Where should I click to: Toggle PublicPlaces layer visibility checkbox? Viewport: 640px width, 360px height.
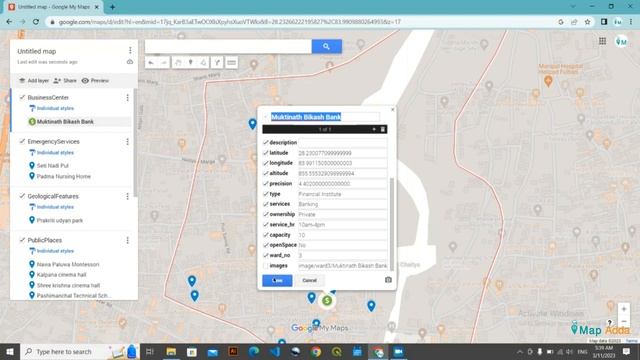[22, 240]
